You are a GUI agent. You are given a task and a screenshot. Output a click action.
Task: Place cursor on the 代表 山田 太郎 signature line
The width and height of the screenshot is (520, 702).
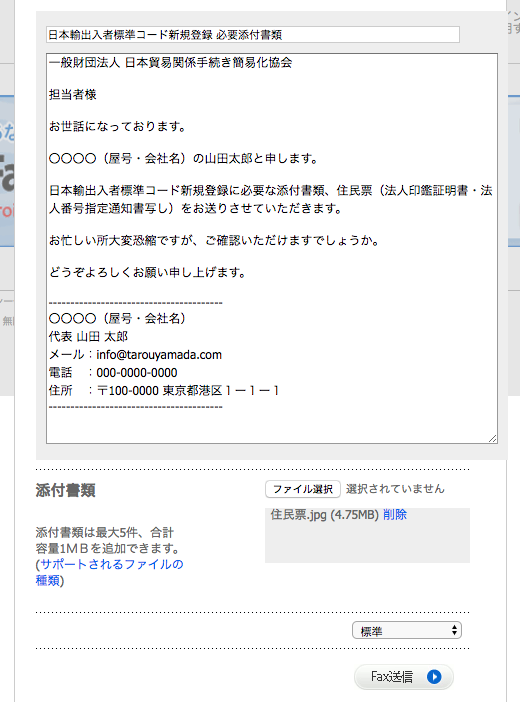pos(88,336)
